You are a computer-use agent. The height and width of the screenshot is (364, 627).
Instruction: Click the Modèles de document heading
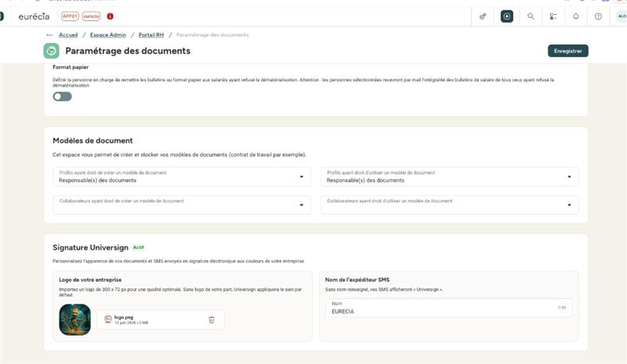[x=92, y=141]
